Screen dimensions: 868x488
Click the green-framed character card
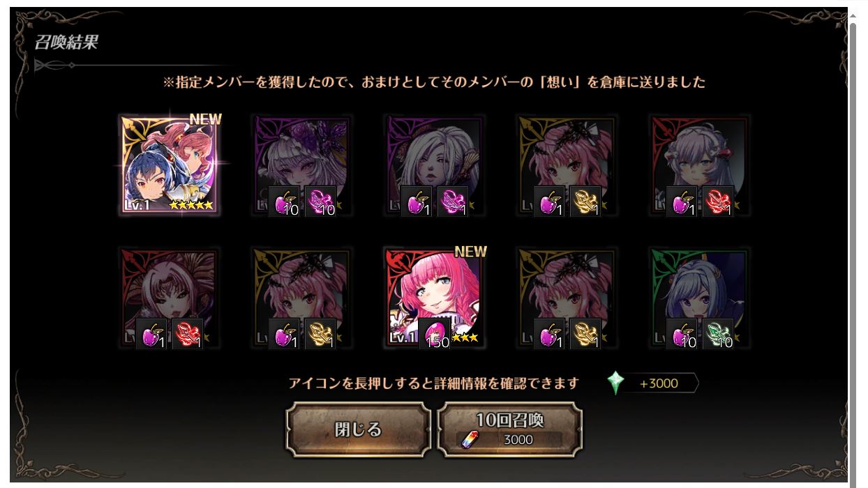click(x=700, y=298)
